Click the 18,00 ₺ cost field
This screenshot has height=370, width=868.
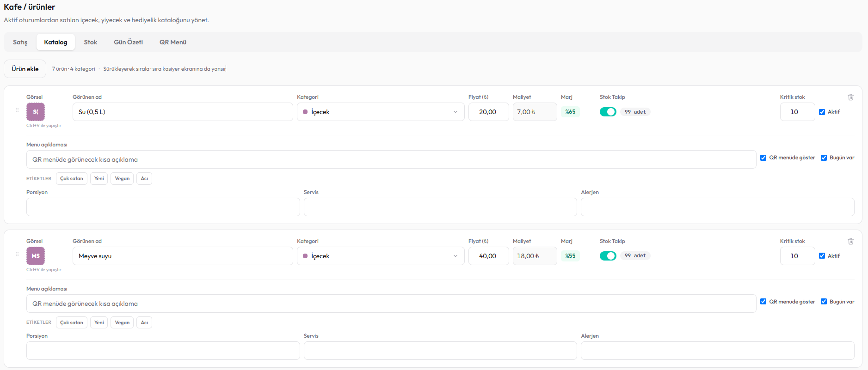(535, 256)
